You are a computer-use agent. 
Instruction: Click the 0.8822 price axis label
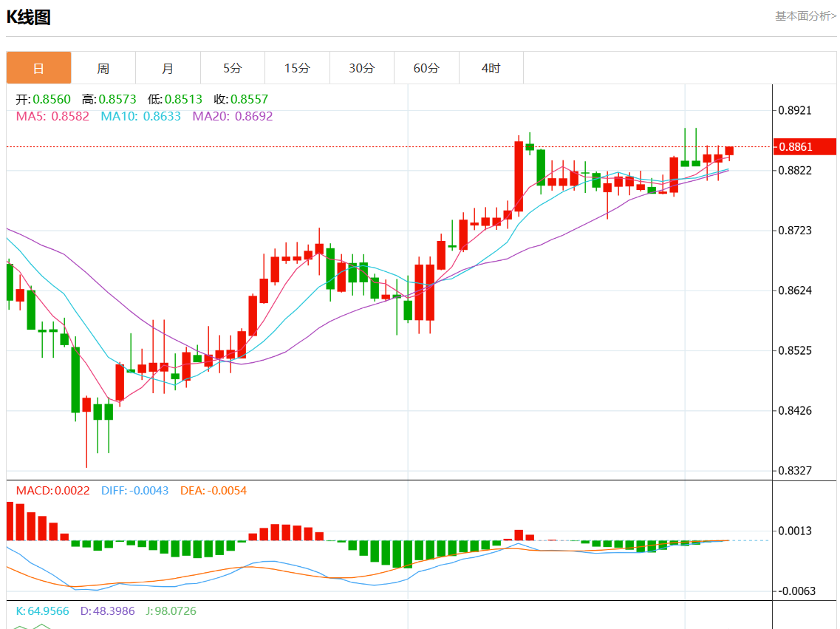[795, 171]
